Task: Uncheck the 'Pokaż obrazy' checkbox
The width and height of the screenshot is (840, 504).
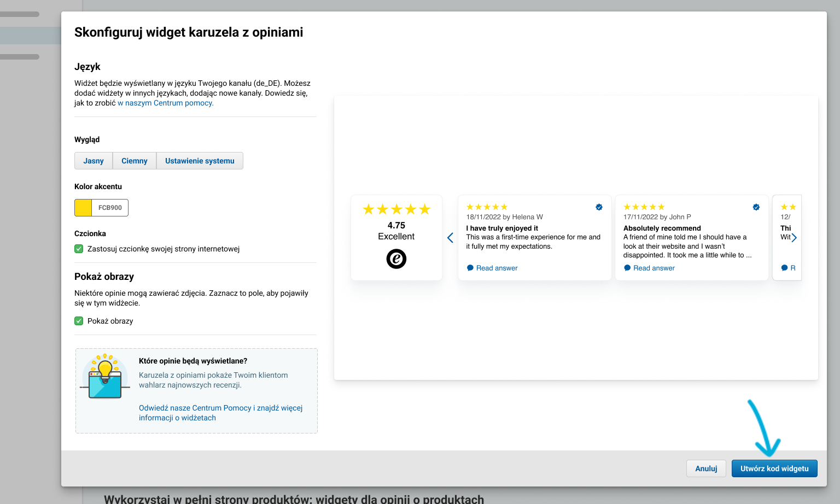Action: coord(79,321)
